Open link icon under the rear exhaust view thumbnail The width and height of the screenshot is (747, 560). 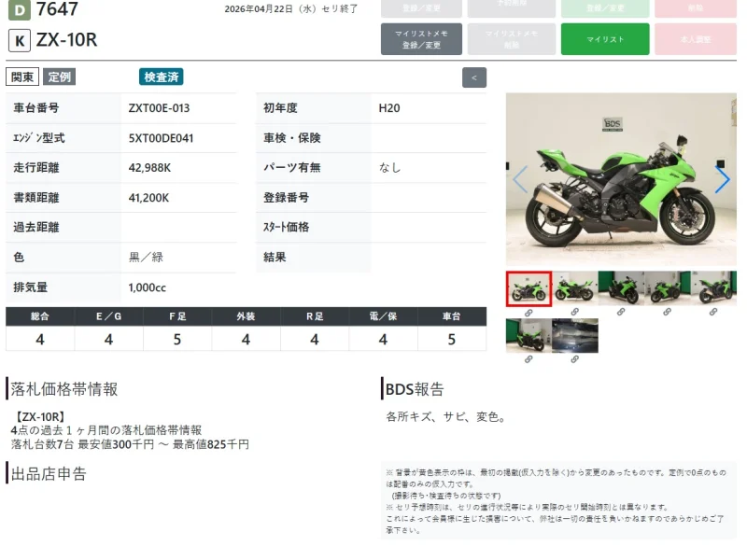[713, 312]
